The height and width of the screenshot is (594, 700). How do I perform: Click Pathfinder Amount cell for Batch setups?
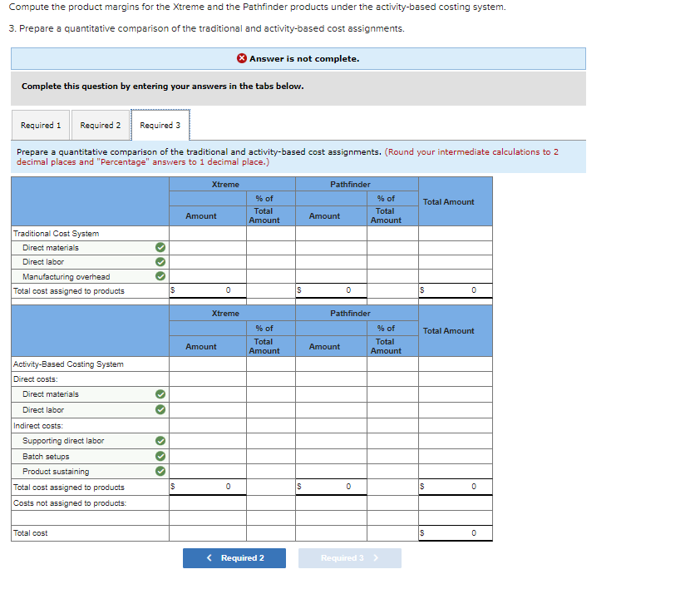[331, 457]
